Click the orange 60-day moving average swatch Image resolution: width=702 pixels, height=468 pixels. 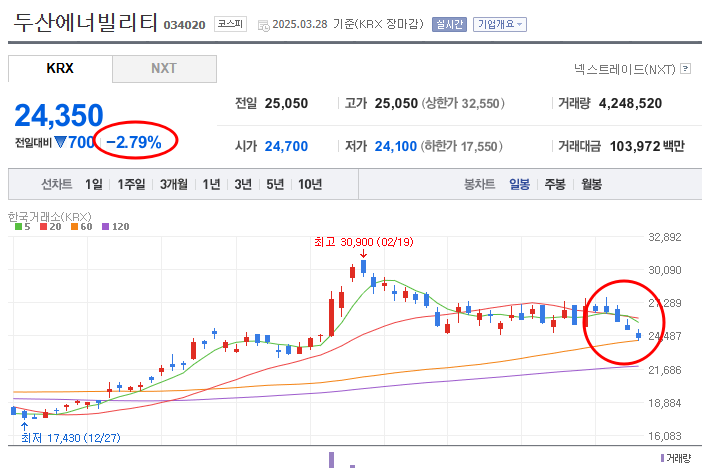74,227
